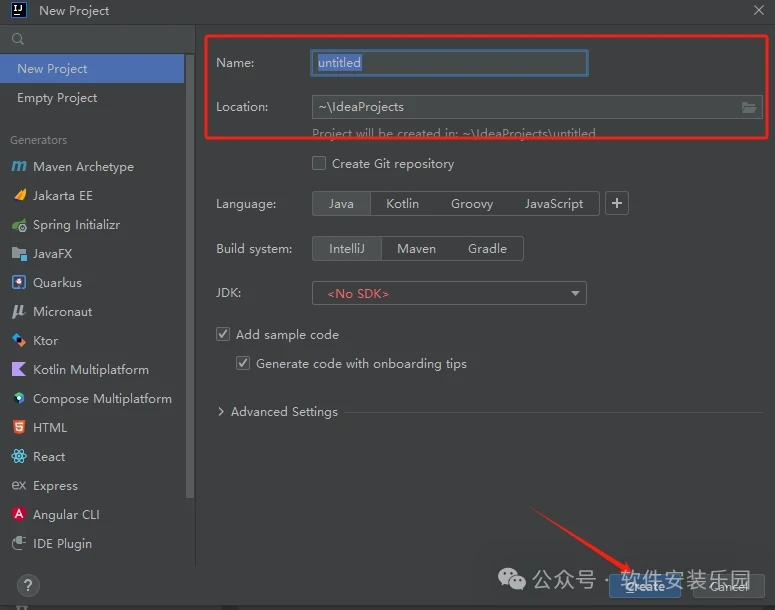Click the Kotlin Multiplatform icon
Viewport: 775px width, 610px height.
[19, 370]
